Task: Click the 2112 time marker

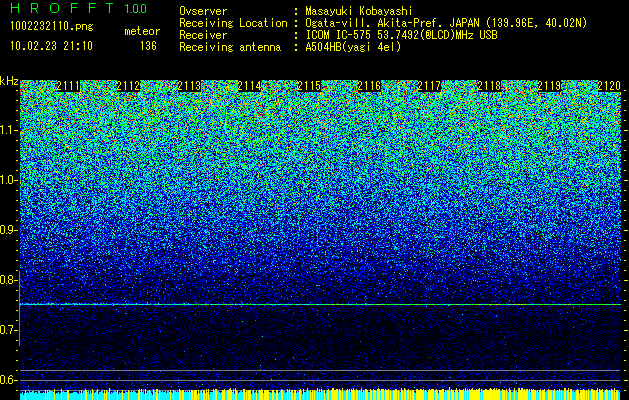Action: pyautogui.click(x=128, y=86)
